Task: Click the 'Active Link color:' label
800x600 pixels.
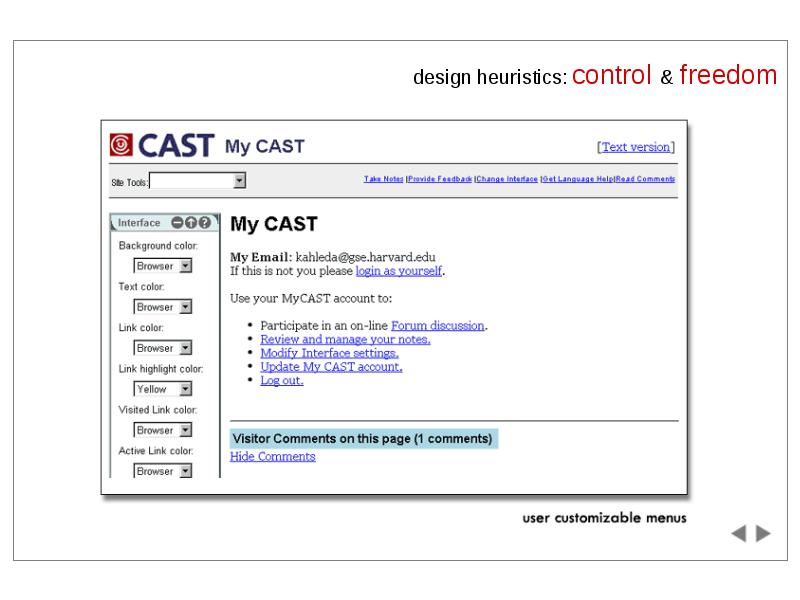Action: pos(156,451)
